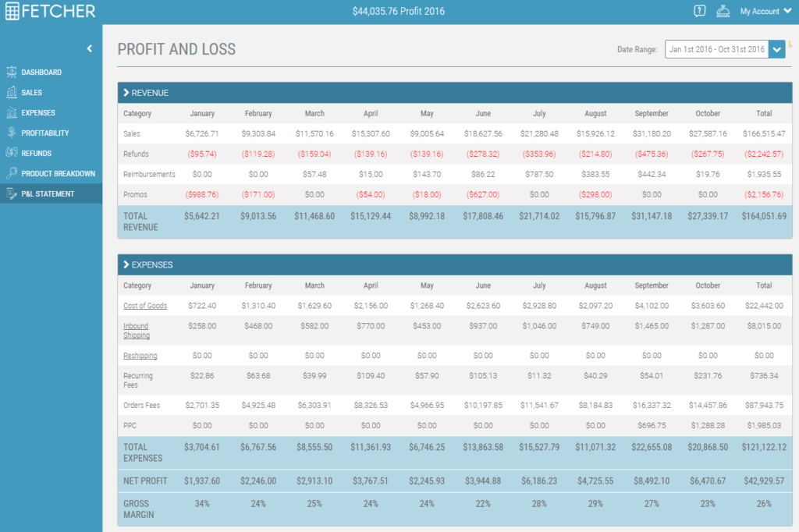
Task: Open the Cost of Goods link
Action: point(145,306)
